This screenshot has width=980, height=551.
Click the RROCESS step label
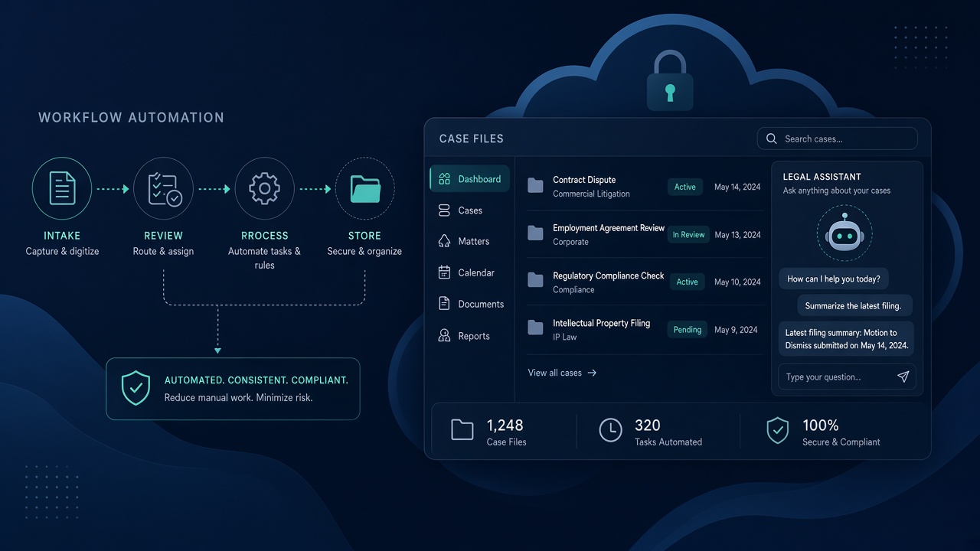click(x=264, y=236)
